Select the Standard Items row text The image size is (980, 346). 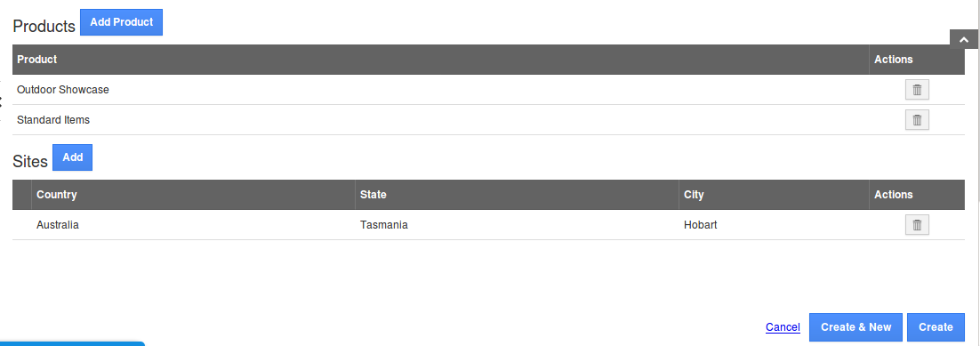pyautogui.click(x=53, y=119)
